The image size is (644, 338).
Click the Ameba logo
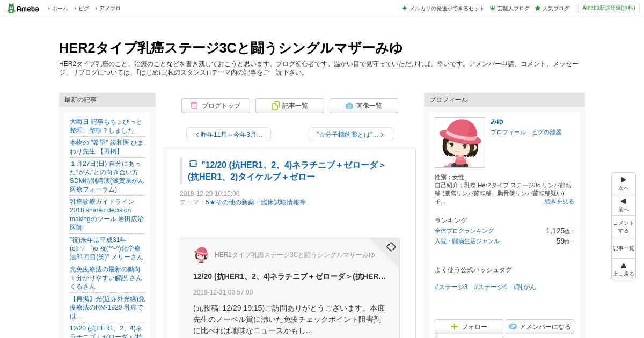(23, 8)
